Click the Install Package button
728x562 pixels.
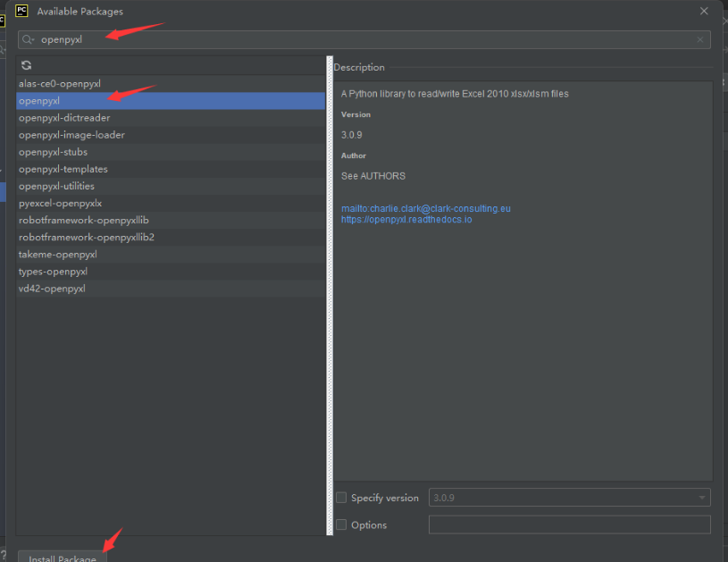click(x=63, y=557)
